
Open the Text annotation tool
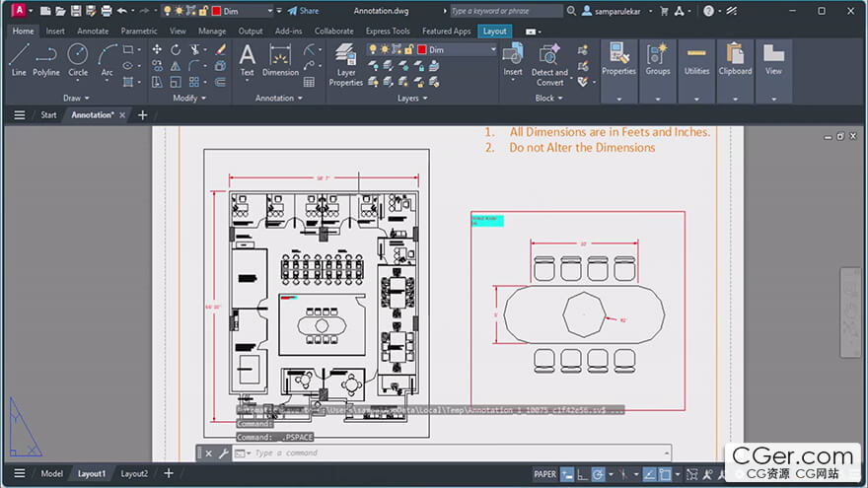[x=247, y=60]
